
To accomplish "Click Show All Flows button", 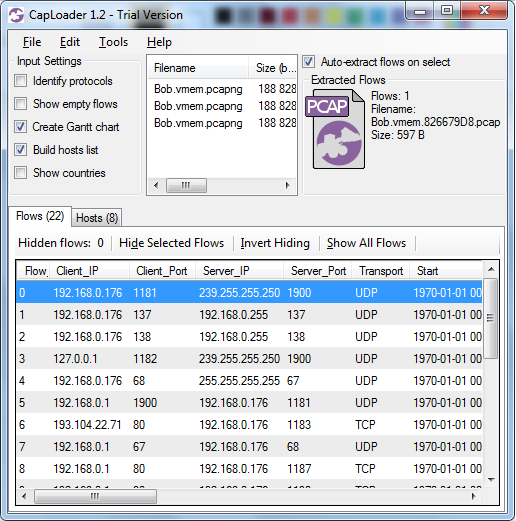I will click(366, 243).
